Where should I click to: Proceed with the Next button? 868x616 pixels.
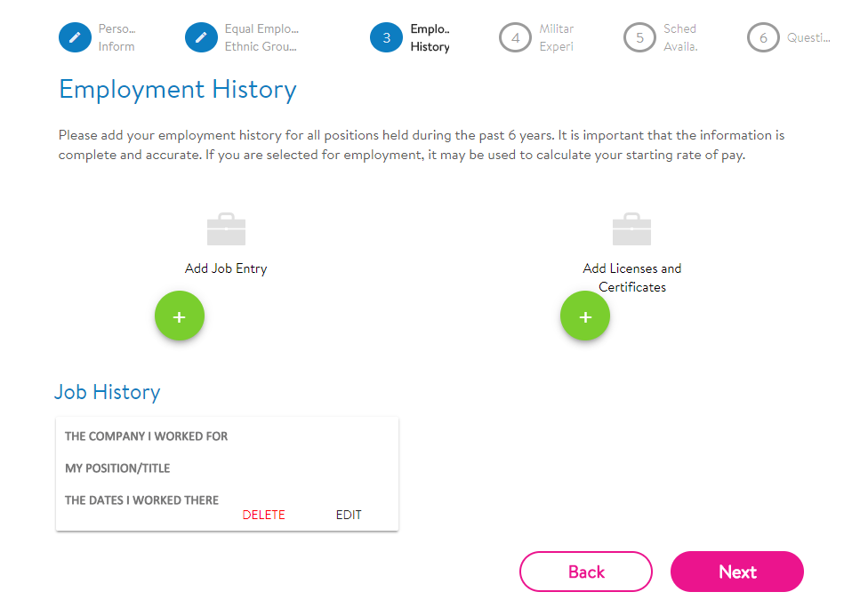point(736,572)
